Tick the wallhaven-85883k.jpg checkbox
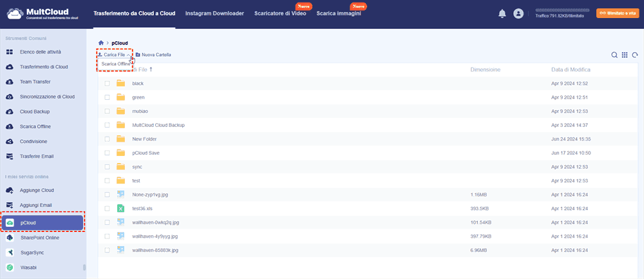 (x=107, y=250)
